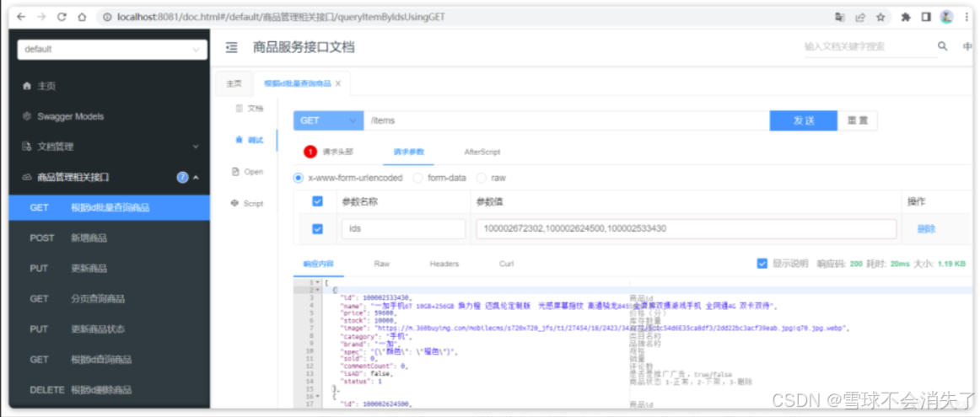Open DELETE 根据id删除商品 in sidebar
The height and width of the screenshot is (417, 980).
tap(110, 390)
